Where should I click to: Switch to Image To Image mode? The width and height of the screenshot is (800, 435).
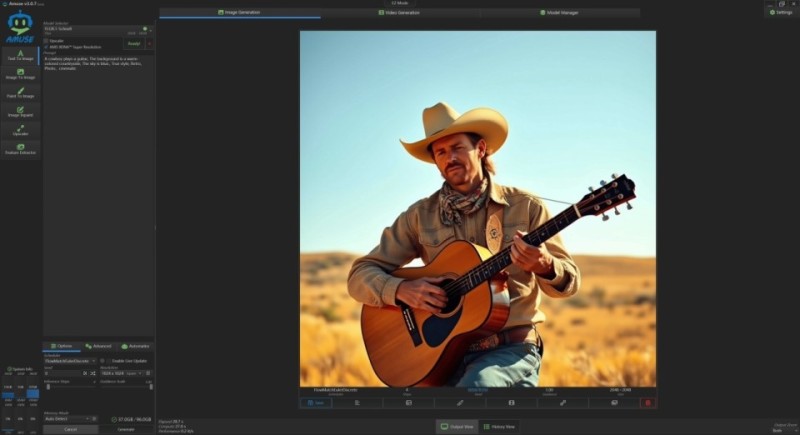tap(21, 72)
